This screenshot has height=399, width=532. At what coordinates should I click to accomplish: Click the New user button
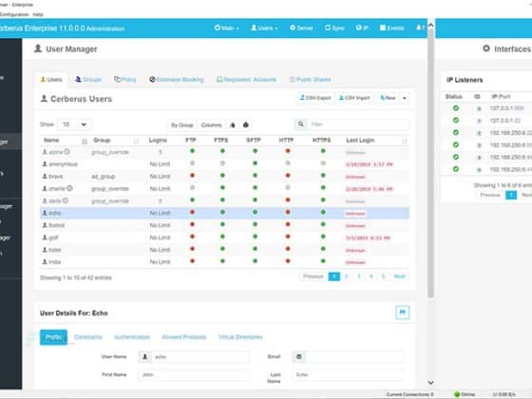coord(388,98)
